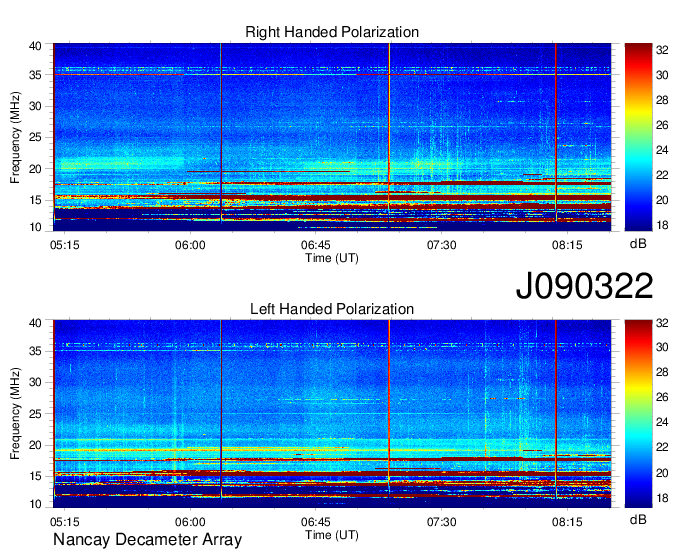Click the upper spectrogram plot area
This screenshot has height=552, width=680.
332,137
